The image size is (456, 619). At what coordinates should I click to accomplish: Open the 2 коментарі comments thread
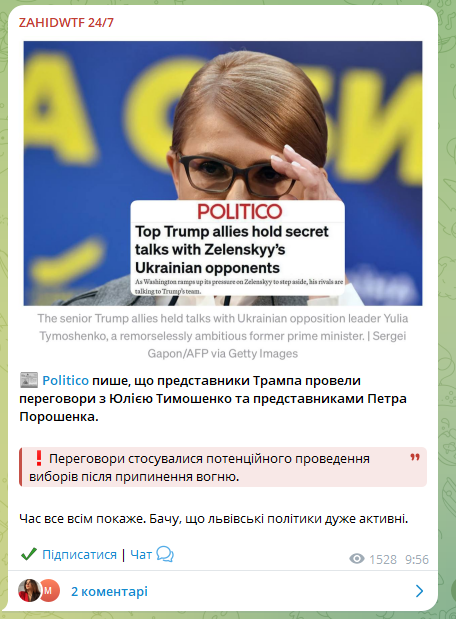tap(109, 591)
